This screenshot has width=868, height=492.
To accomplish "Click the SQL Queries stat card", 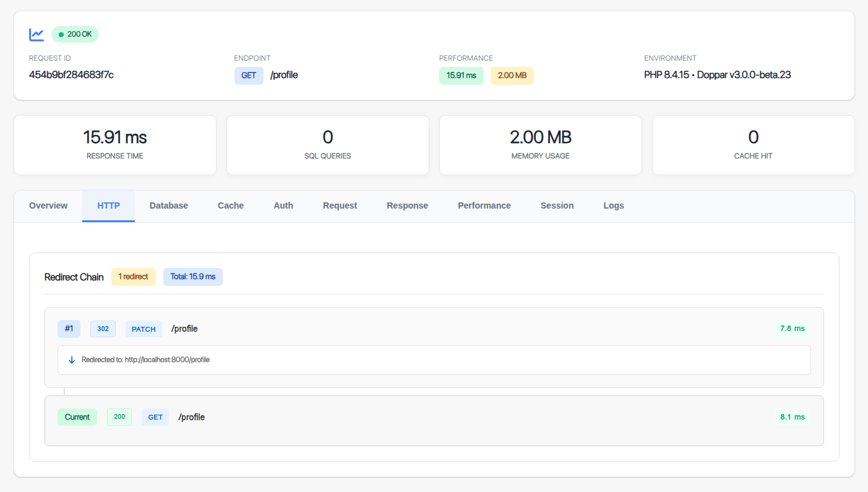I will (x=327, y=145).
